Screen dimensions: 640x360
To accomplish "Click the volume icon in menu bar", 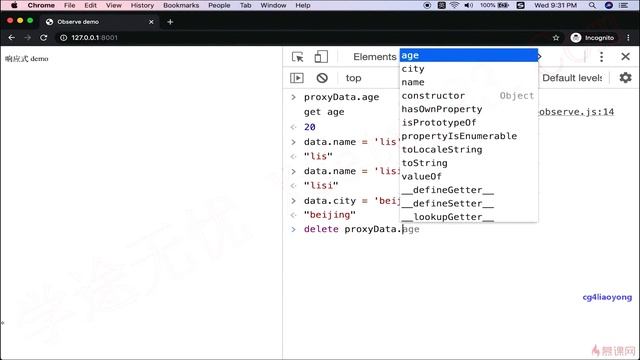I will click(468, 5).
